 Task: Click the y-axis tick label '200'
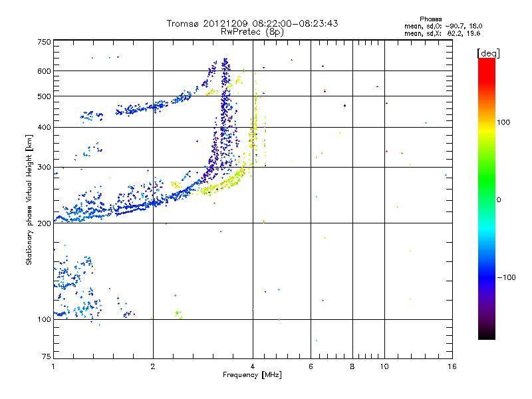coord(44,223)
